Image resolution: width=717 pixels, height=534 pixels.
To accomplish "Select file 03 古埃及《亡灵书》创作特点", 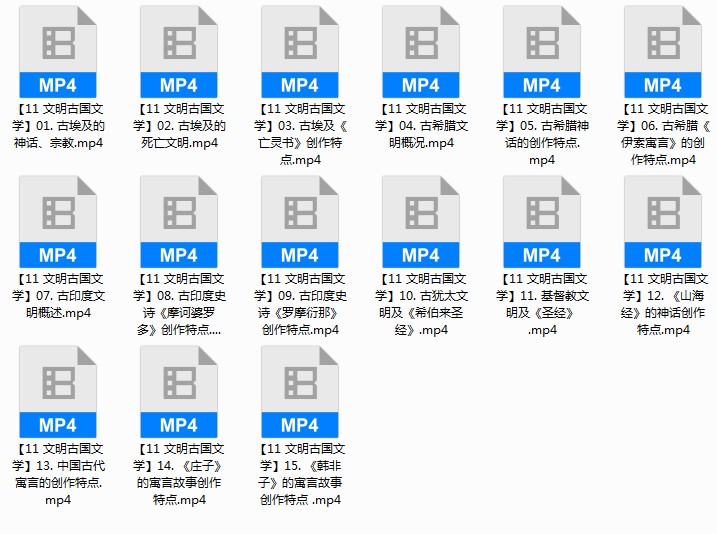I will (x=300, y=52).
